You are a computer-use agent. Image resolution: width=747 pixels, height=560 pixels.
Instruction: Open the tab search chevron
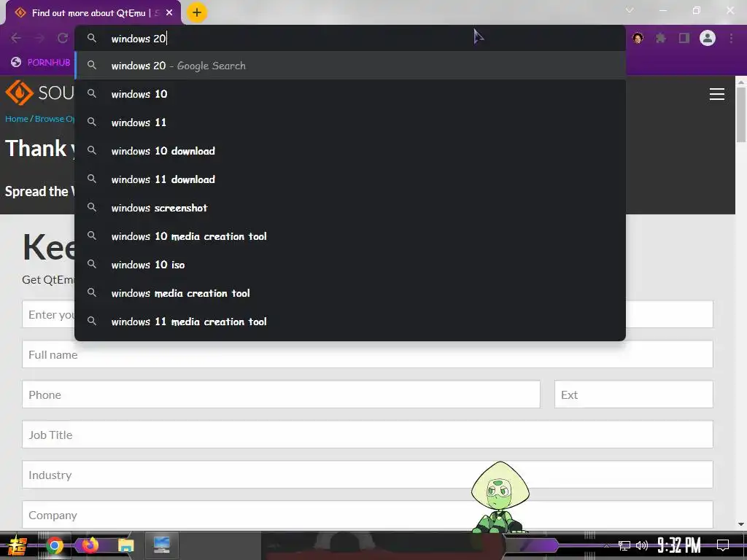coord(630,10)
